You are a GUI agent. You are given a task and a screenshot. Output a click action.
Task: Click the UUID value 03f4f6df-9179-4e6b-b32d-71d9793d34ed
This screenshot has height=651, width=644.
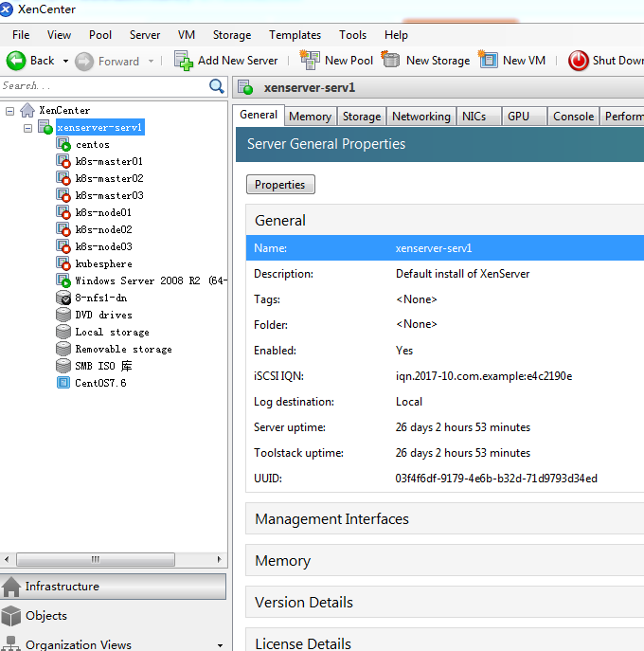pos(496,479)
